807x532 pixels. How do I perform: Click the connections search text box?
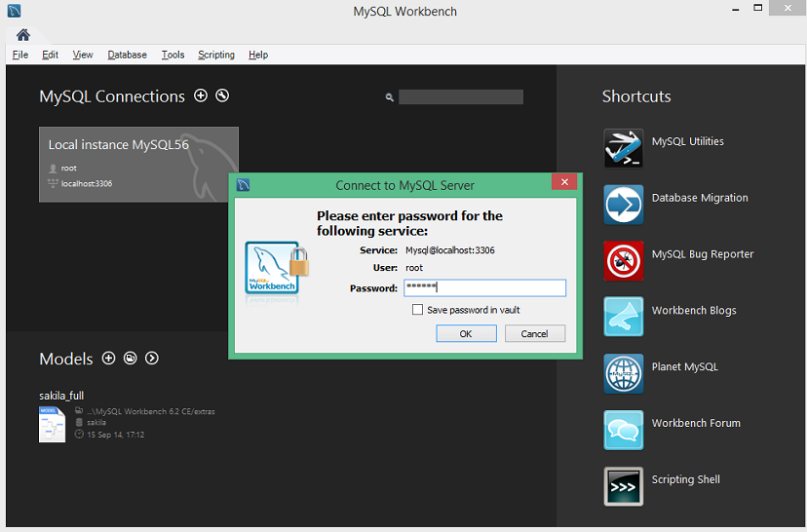461,96
